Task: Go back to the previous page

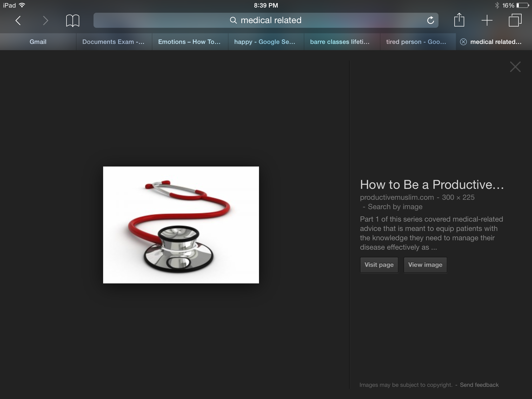Action: (x=18, y=21)
